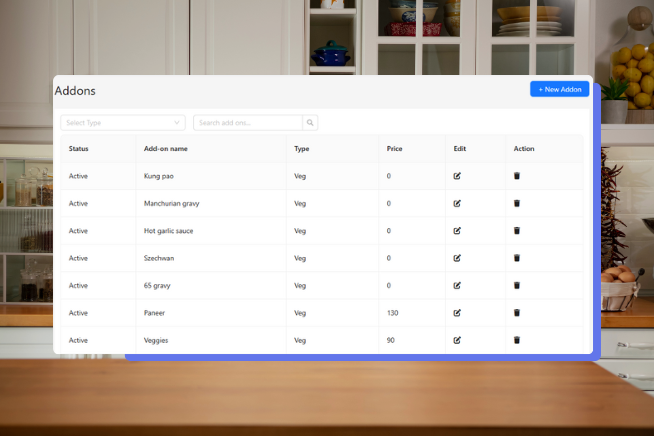The height and width of the screenshot is (436, 654).
Task: Edit the Paneer addon
Action: [x=457, y=313]
